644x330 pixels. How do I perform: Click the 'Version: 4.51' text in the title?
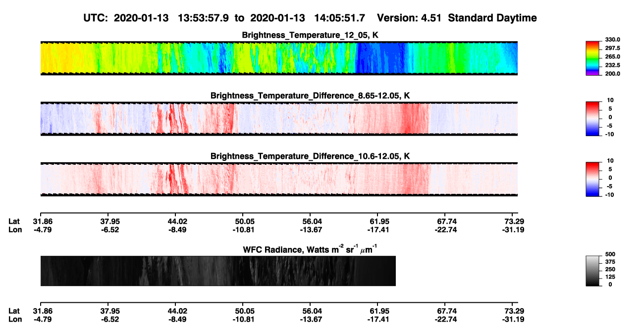[x=410, y=18]
